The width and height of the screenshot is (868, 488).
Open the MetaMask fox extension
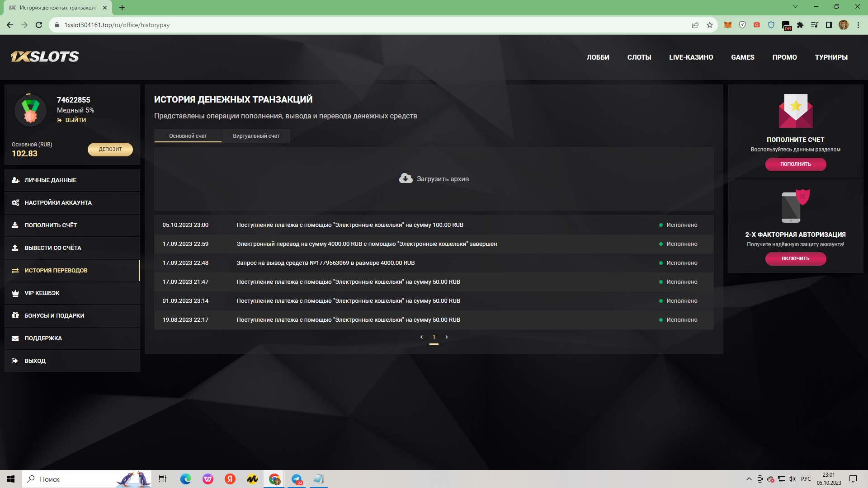click(x=728, y=25)
